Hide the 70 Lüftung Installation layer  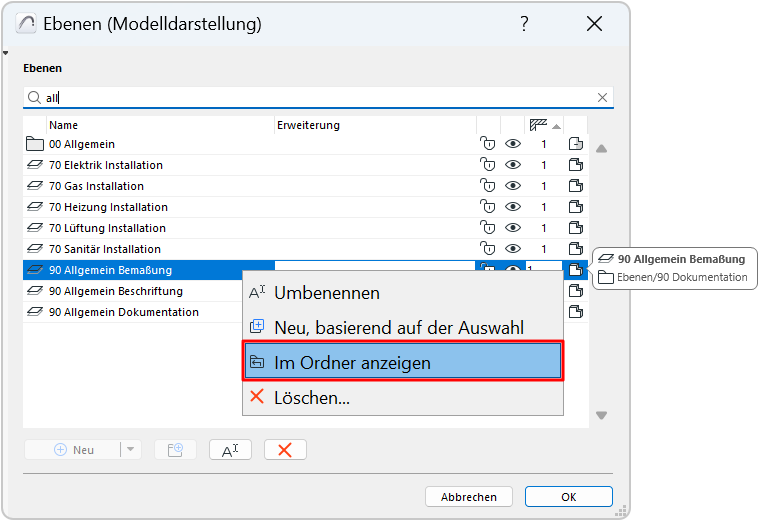click(x=513, y=228)
